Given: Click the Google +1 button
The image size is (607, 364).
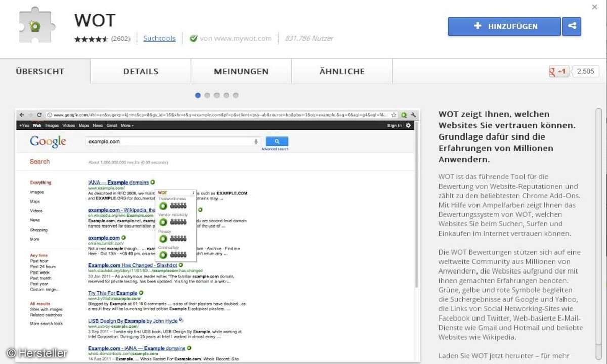Looking at the screenshot, I should coord(559,72).
